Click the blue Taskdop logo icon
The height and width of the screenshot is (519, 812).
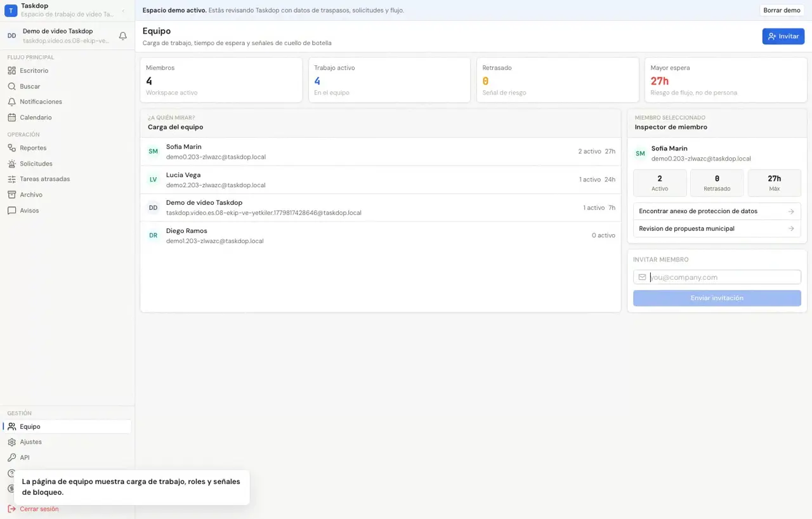[11, 11]
